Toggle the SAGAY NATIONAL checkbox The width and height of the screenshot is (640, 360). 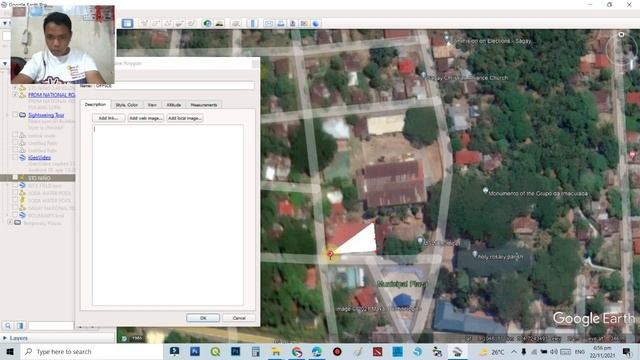click(x=16, y=208)
